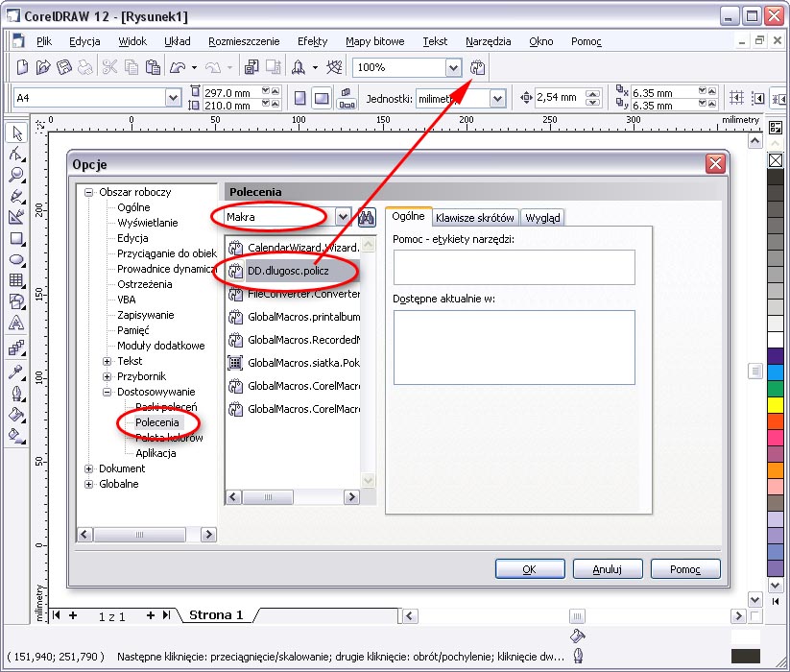Click the macro icon right of the zoom box

478,68
